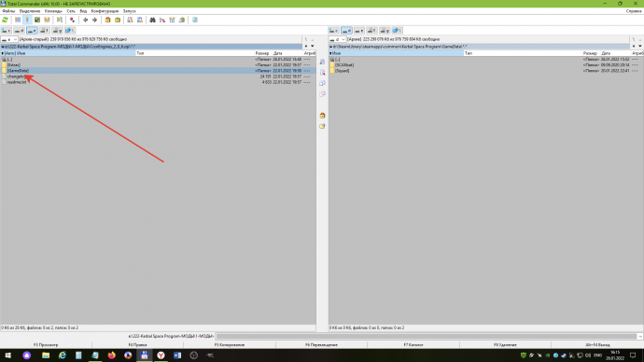644x362 pixels.
Task: Enable thumbnail view in toolbar
Action: tap(37, 20)
